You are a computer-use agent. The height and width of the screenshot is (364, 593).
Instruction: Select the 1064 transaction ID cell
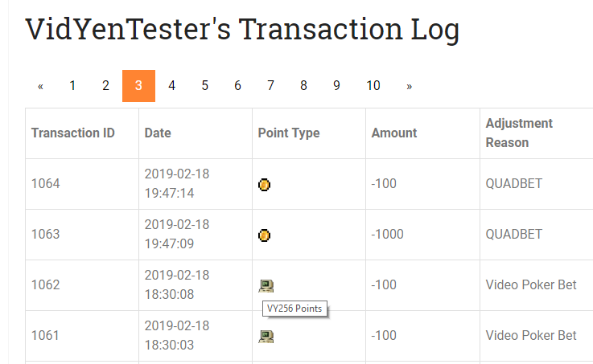point(82,184)
